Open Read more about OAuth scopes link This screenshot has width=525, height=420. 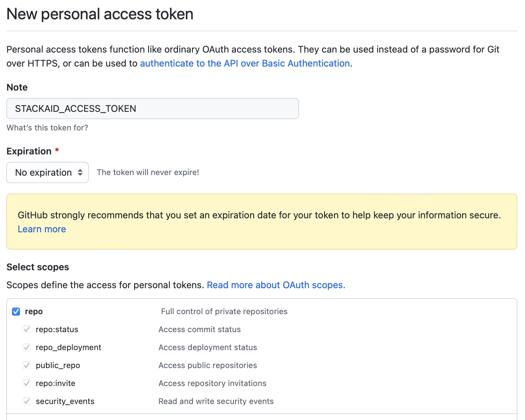pos(276,285)
